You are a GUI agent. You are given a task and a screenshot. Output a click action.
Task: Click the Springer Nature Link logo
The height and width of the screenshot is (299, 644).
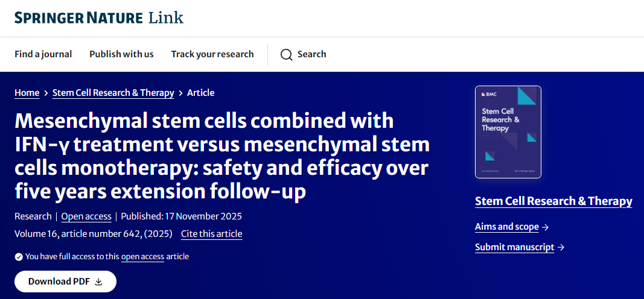click(98, 17)
